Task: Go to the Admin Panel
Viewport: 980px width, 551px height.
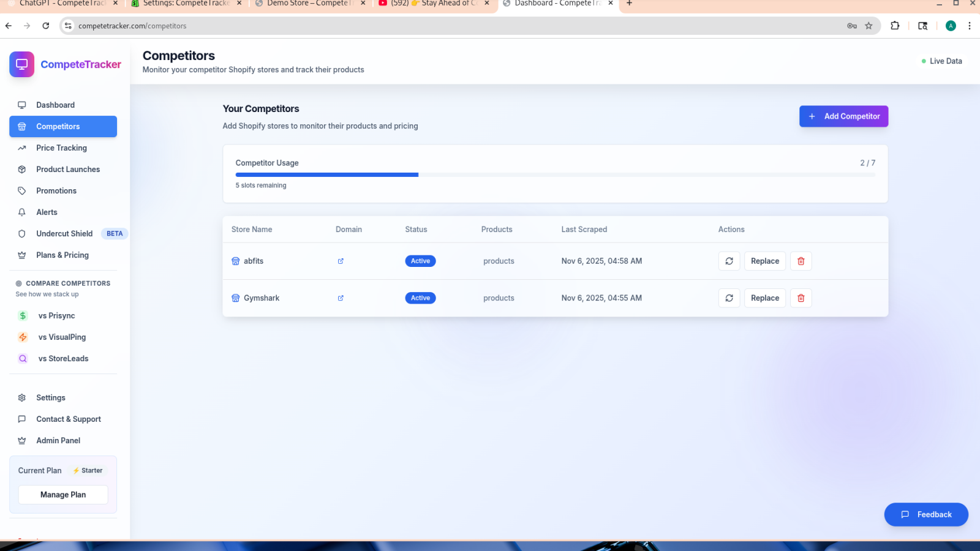Action: click(63, 440)
